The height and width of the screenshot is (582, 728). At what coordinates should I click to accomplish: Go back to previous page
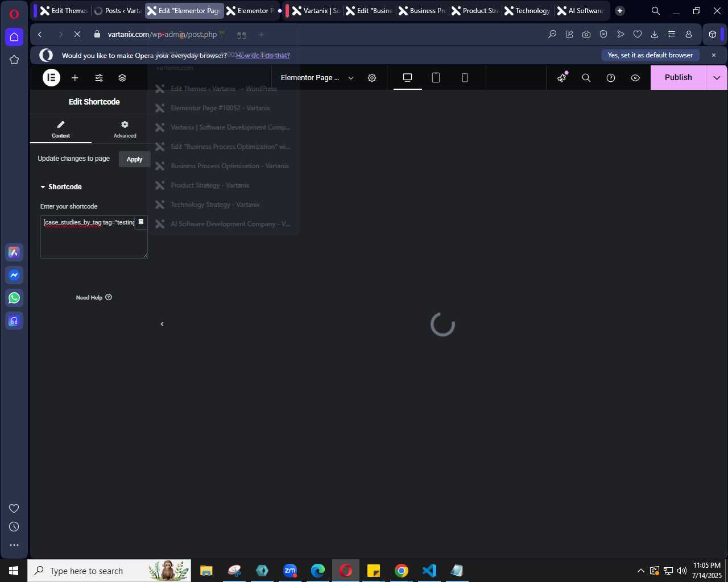point(40,35)
